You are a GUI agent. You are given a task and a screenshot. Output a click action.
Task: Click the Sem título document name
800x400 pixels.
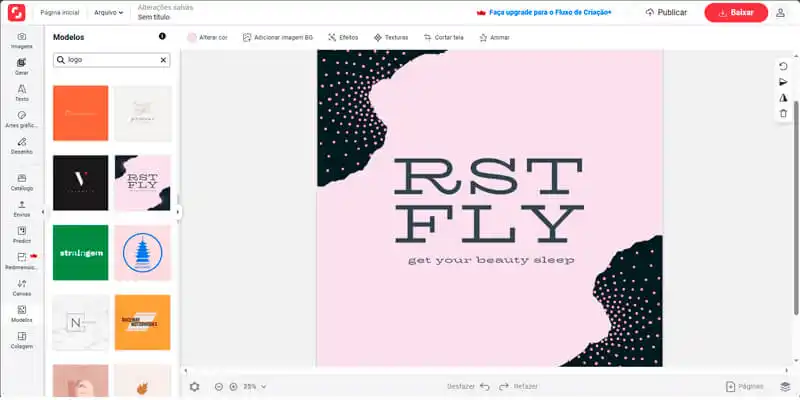[x=154, y=17]
